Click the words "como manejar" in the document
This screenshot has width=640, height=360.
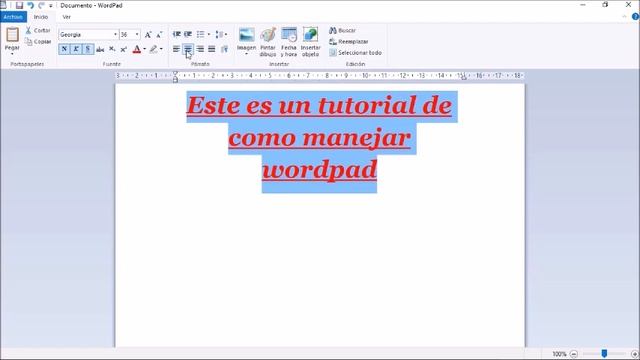[x=319, y=138]
